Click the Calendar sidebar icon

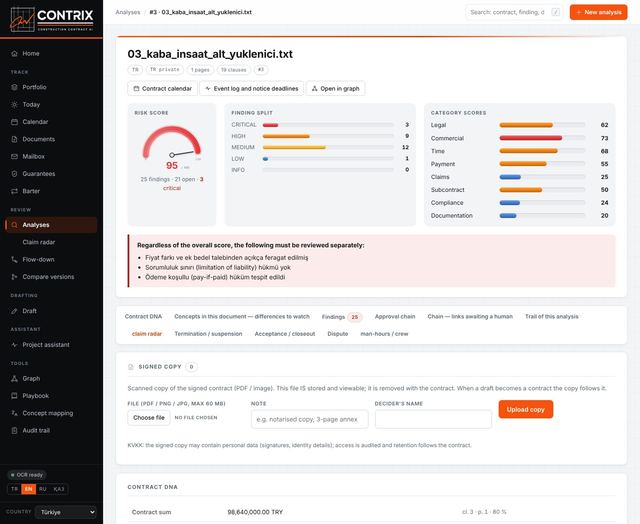click(14, 122)
